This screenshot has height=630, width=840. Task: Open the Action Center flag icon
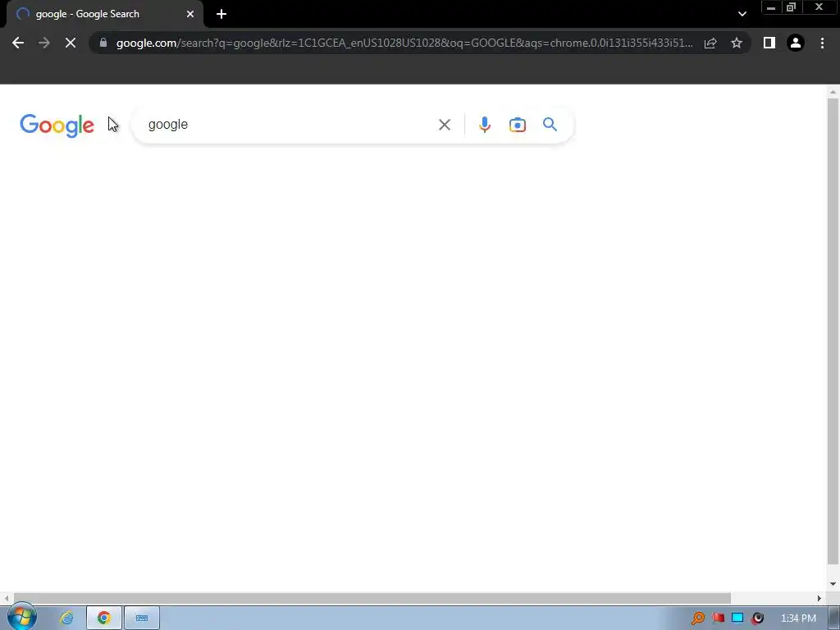point(718,618)
